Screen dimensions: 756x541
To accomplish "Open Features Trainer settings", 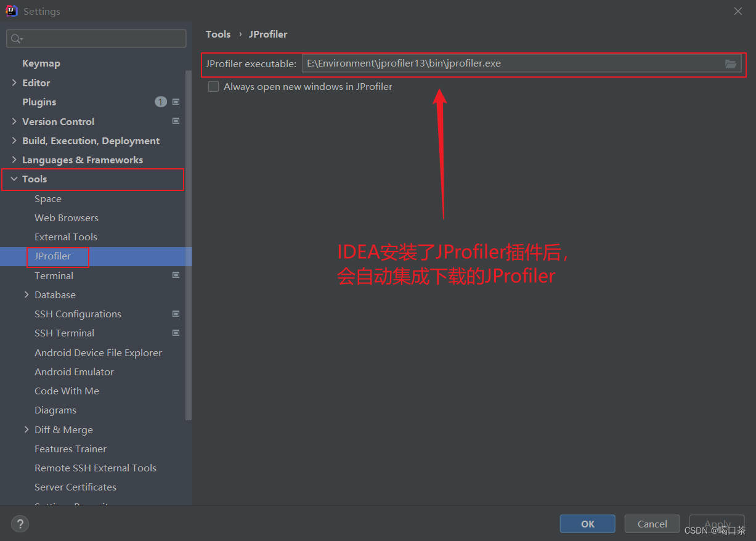I will coord(70,449).
